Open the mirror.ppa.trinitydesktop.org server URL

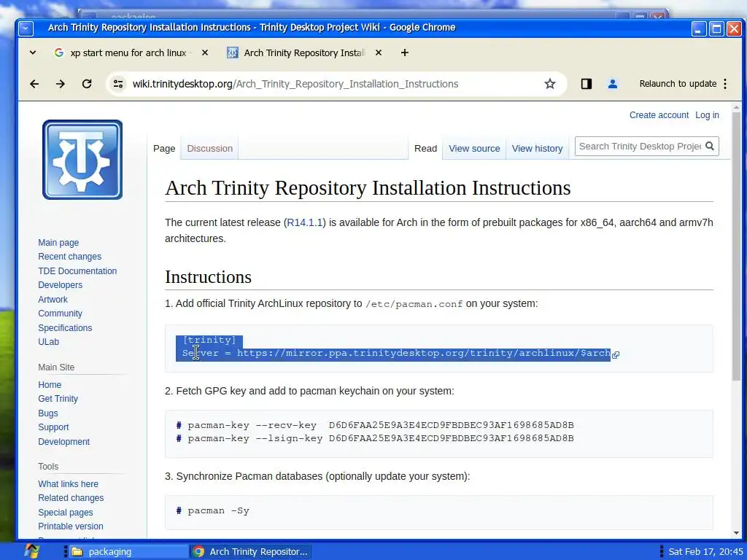[x=424, y=354]
